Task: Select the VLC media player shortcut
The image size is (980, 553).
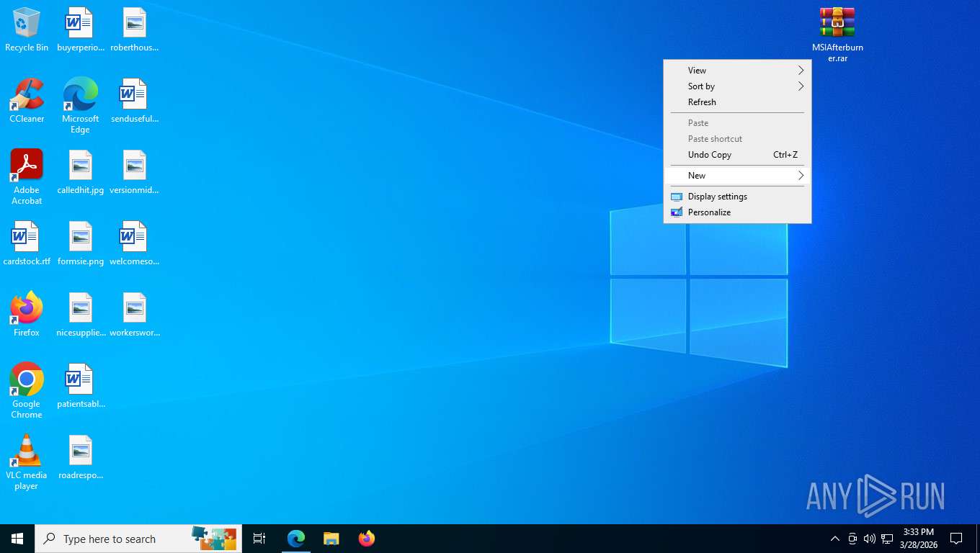Action: pyautogui.click(x=27, y=462)
